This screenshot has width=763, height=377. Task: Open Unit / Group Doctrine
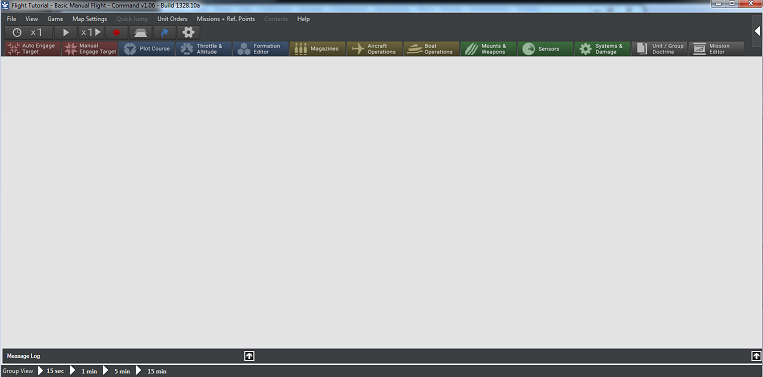tap(659, 49)
